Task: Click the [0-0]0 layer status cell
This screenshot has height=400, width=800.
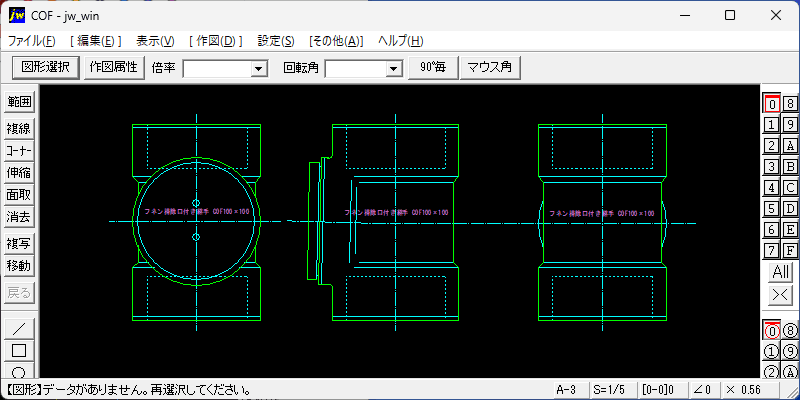Action: (662, 390)
